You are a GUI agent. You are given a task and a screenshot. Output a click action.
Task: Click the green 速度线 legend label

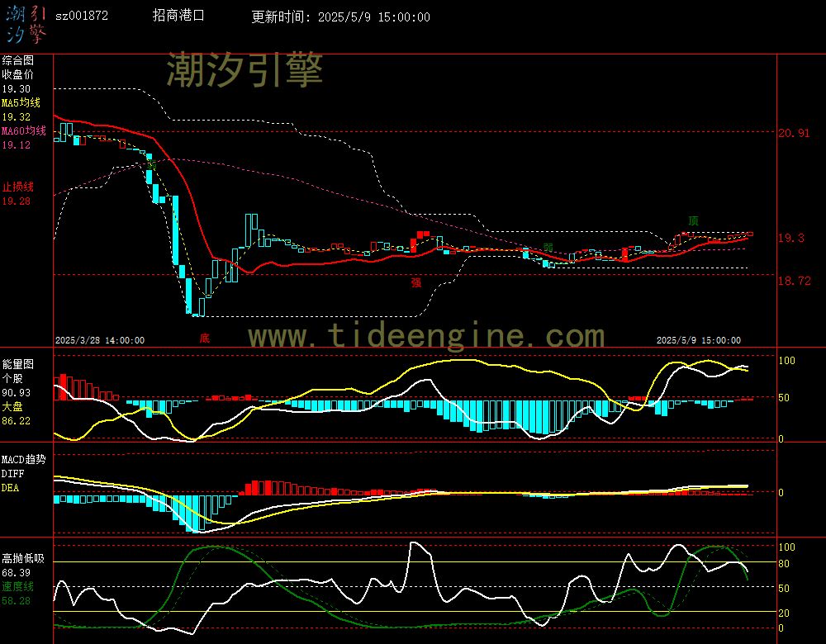click(x=18, y=586)
